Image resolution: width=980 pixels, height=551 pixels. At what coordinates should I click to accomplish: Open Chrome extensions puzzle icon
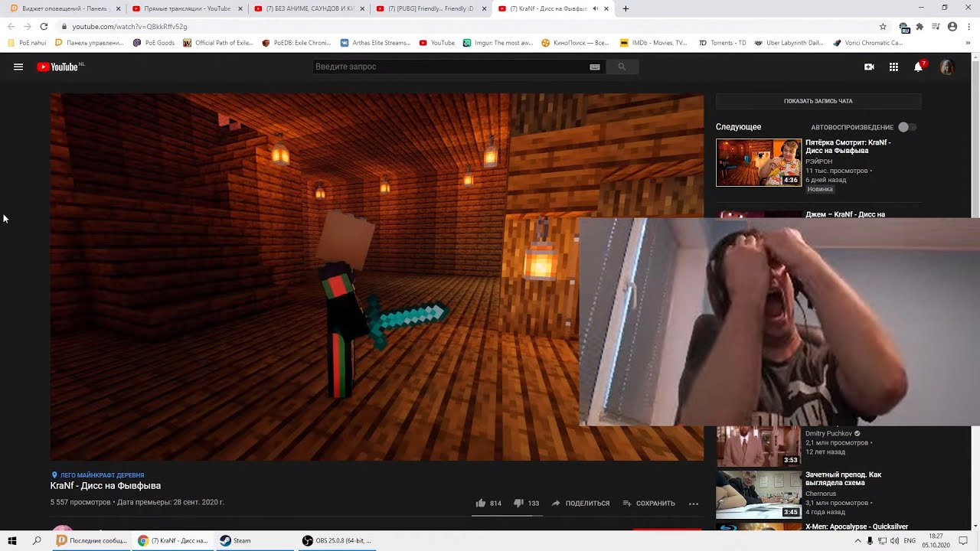click(x=920, y=26)
